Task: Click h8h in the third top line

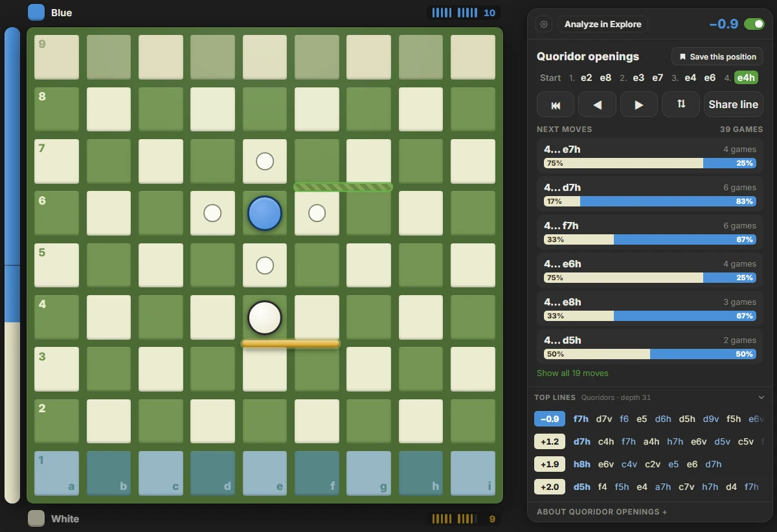Action: tap(581, 464)
